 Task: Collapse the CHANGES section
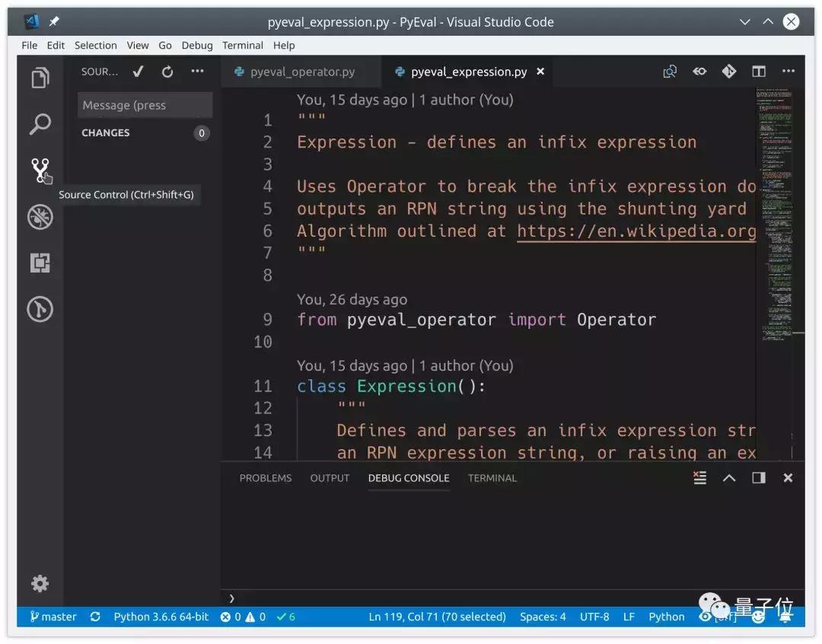pos(105,132)
